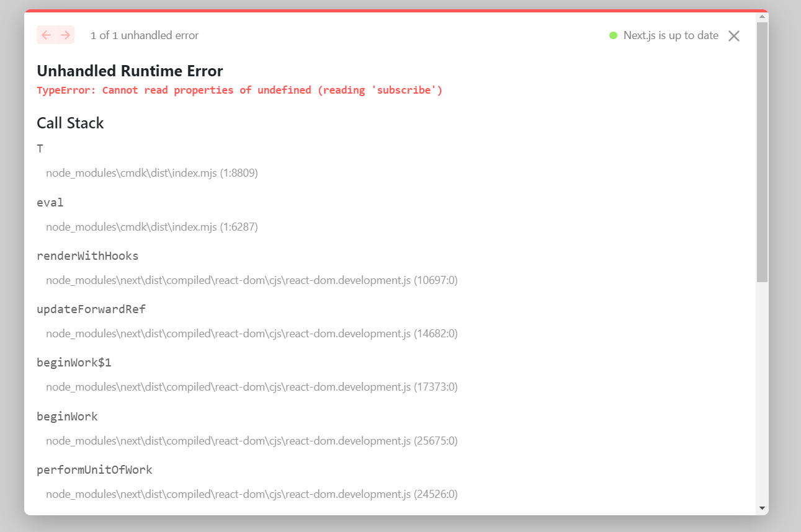Select the updateForwardRef stack frame
The image size is (801, 532).
click(x=91, y=309)
